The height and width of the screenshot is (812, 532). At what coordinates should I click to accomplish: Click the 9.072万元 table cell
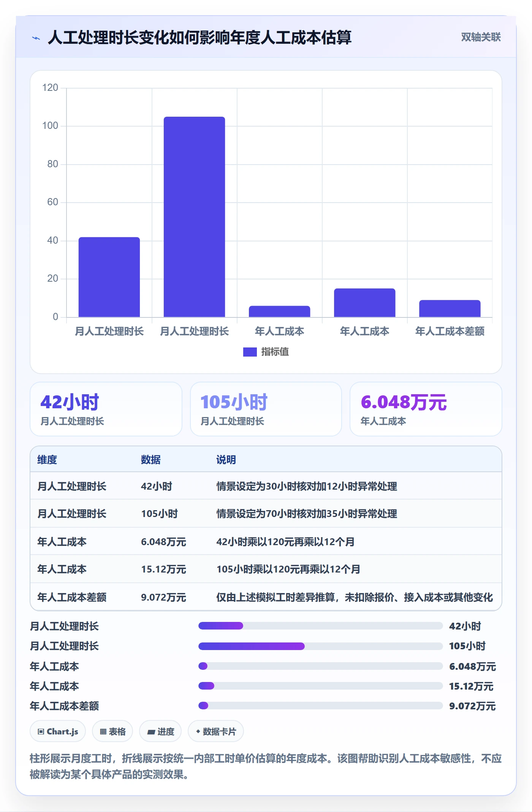click(x=163, y=597)
